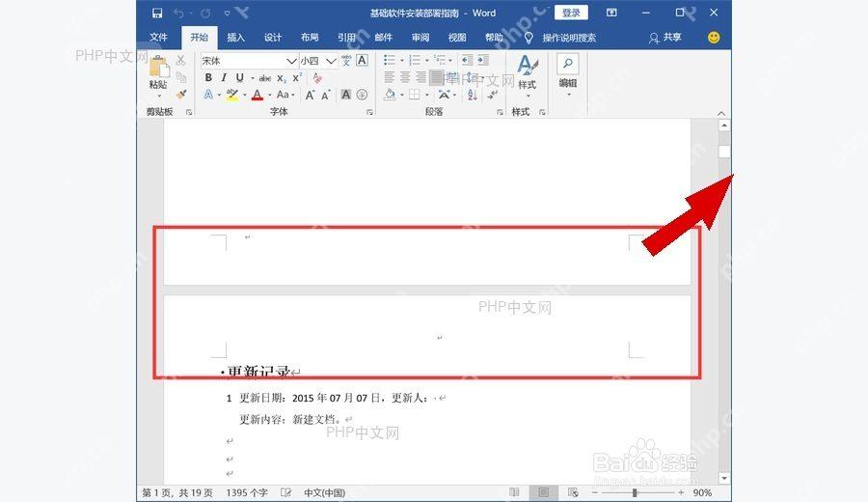The width and height of the screenshot is (868, 502).
Task: Switch to the 插入 tab
Action: tap(236, 37)
